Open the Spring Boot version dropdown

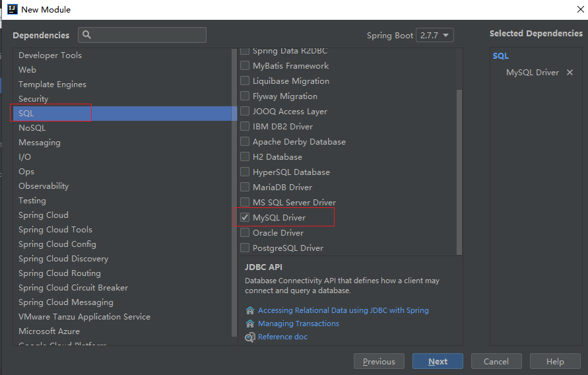(x=436, y=36)
